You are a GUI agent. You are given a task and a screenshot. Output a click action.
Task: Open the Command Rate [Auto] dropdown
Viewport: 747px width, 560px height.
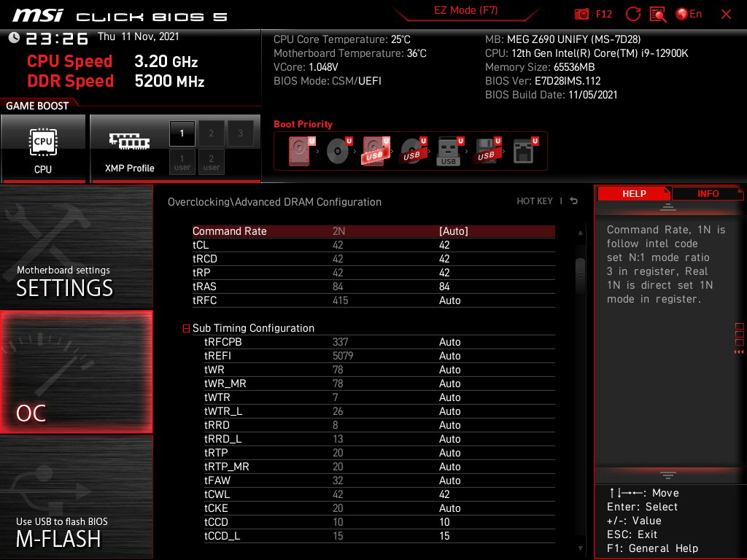click(x=454, y=231)
